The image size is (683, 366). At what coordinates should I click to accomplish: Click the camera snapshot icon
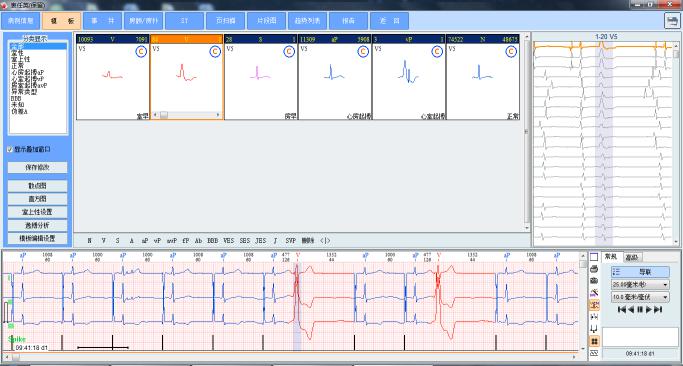pos(594,281)
